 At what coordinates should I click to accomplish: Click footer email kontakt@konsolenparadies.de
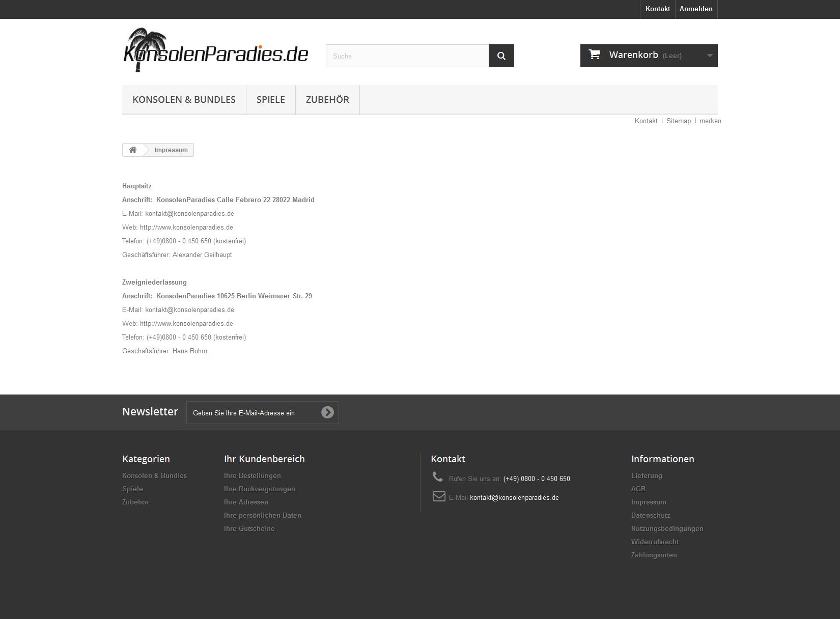point(514,497)
